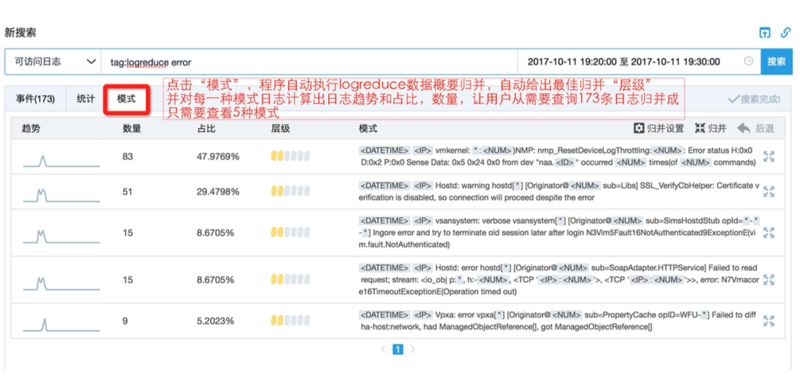Viewport: 800px width, 381px height.
Task: Click the Hostd SSL_VerifyCbHelper warning pattern text
Action: tap(559, 191)
